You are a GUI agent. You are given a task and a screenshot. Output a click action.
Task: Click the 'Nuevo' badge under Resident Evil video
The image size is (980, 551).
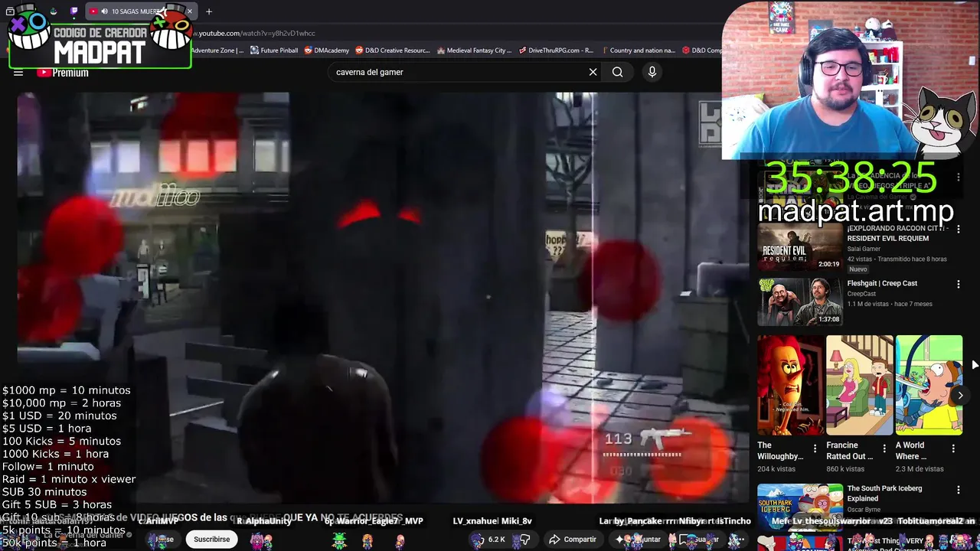pos(858,269)
